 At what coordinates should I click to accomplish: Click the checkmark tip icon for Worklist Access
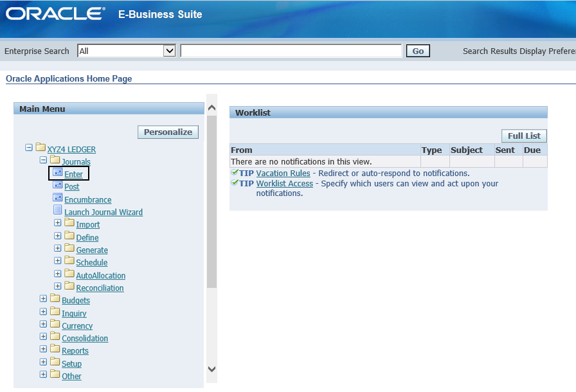(x=235, y=182)
